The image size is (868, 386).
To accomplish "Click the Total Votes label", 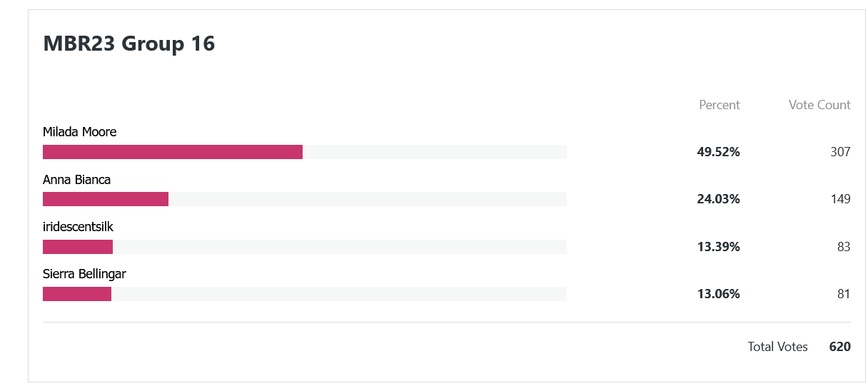I will [777, 347].
